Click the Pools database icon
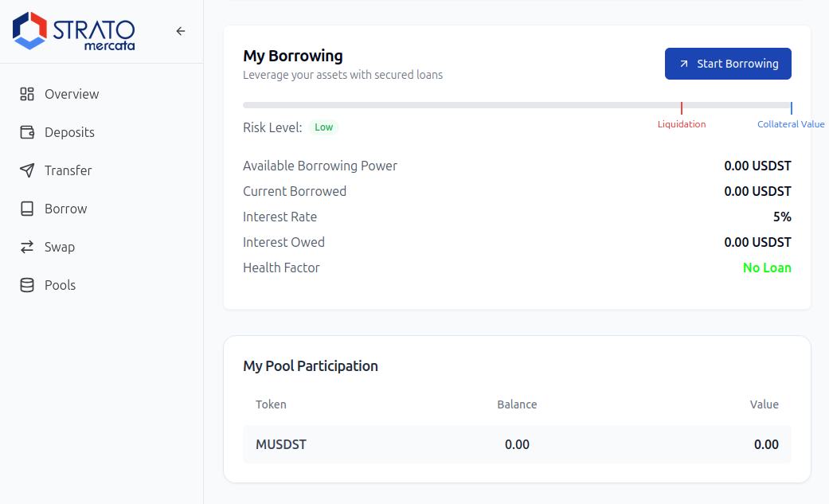 [26, 285]
